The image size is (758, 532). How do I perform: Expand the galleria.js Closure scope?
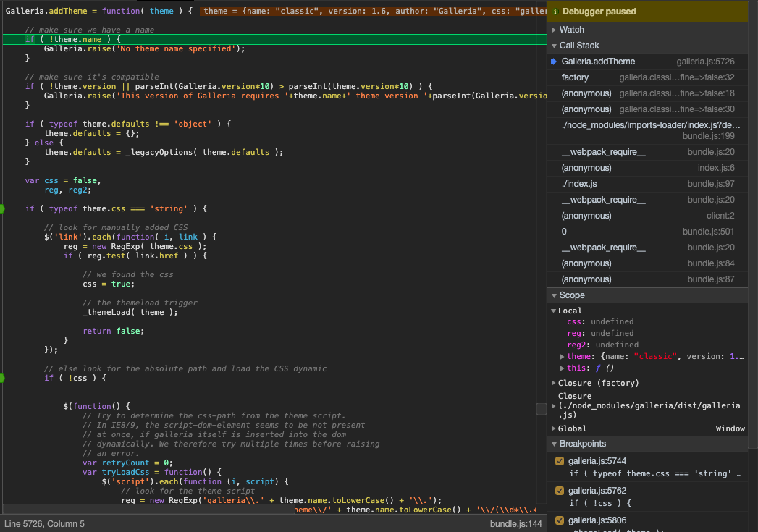pos(554,406)
